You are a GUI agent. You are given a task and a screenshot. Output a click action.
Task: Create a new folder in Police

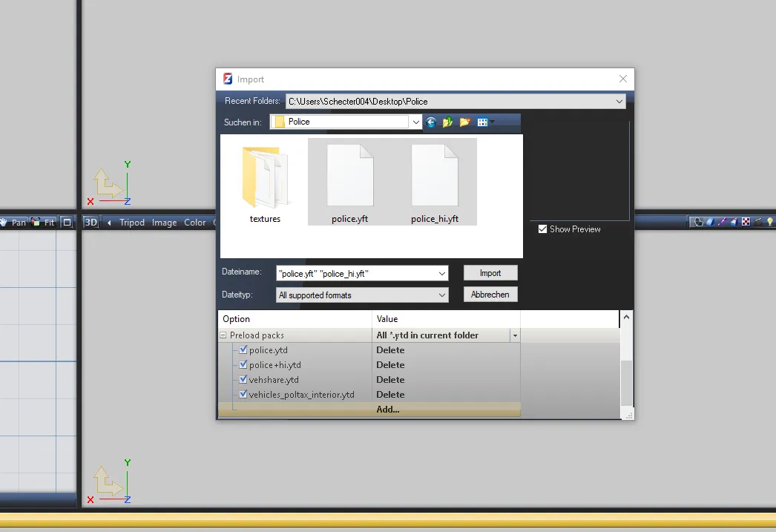465,122
